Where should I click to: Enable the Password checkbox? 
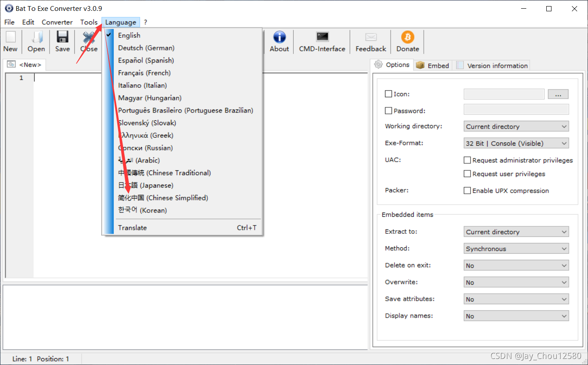pyautogui.click(x=389, y=111)
